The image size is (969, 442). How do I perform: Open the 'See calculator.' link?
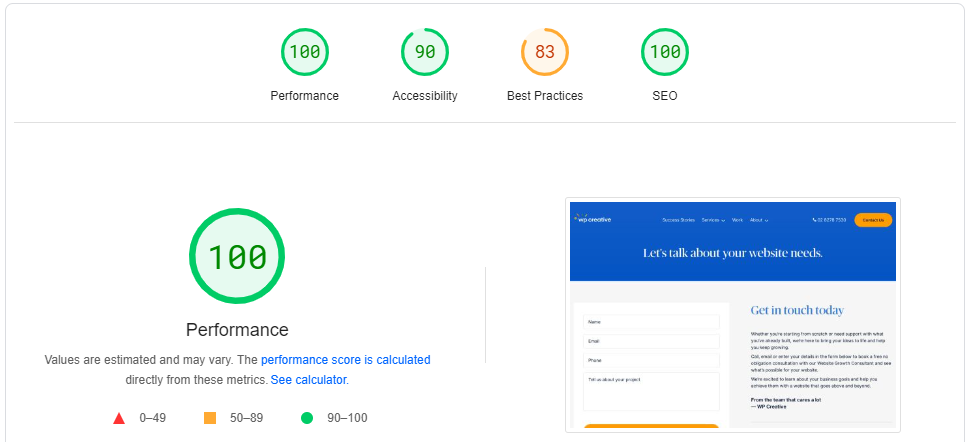tap(310, 380)
